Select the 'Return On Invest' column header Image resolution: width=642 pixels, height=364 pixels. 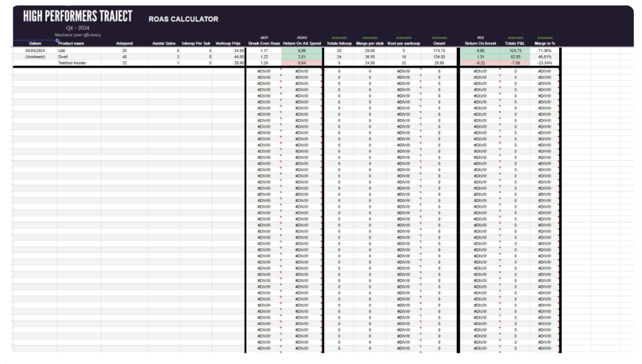click(x=480, y=43)
